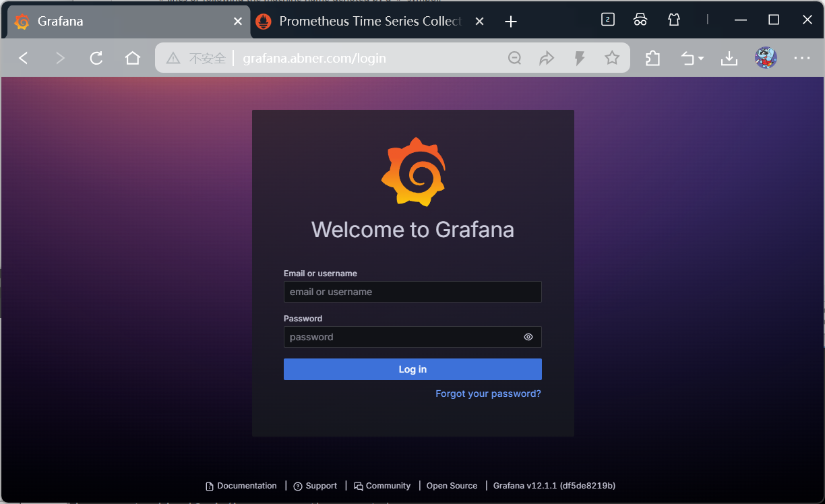Click the Log in button
The image size is (825, 504).
click(x=413, y=369)
